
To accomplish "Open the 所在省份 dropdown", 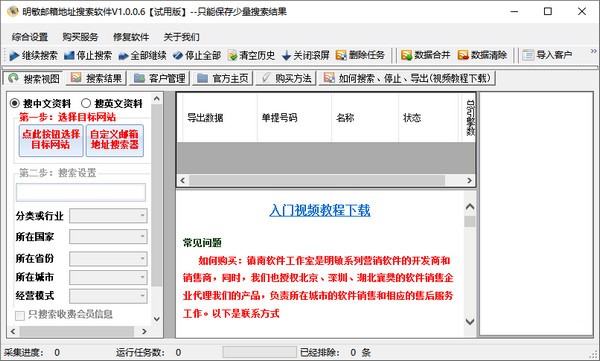I will 108,259.
